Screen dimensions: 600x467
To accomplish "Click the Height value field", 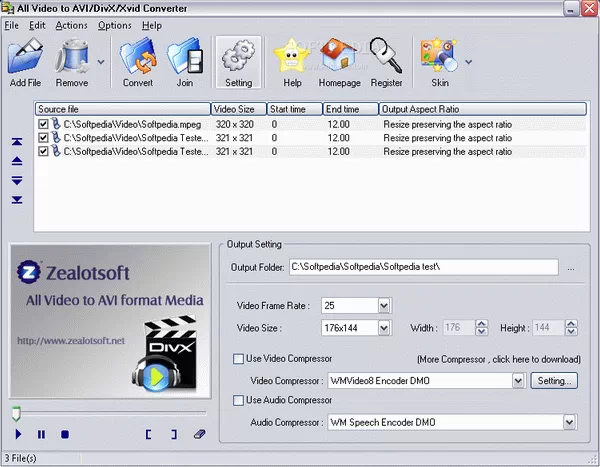I will click(x=548, y=328).
